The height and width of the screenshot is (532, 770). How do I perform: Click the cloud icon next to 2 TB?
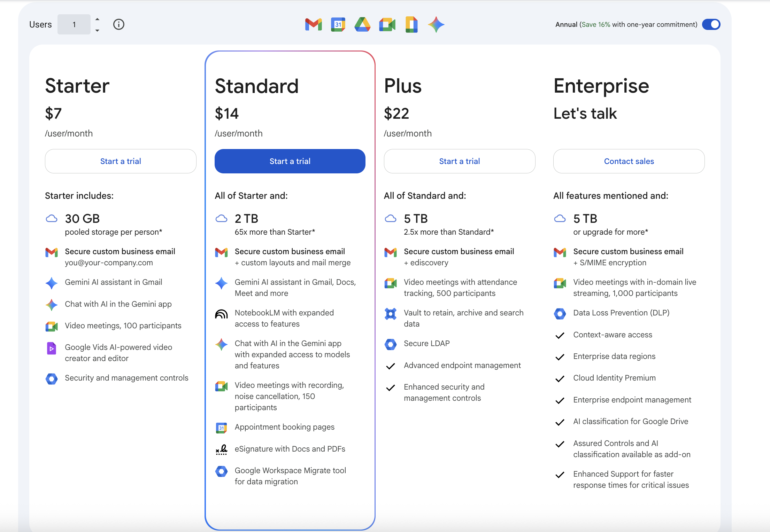coord(221,219)
